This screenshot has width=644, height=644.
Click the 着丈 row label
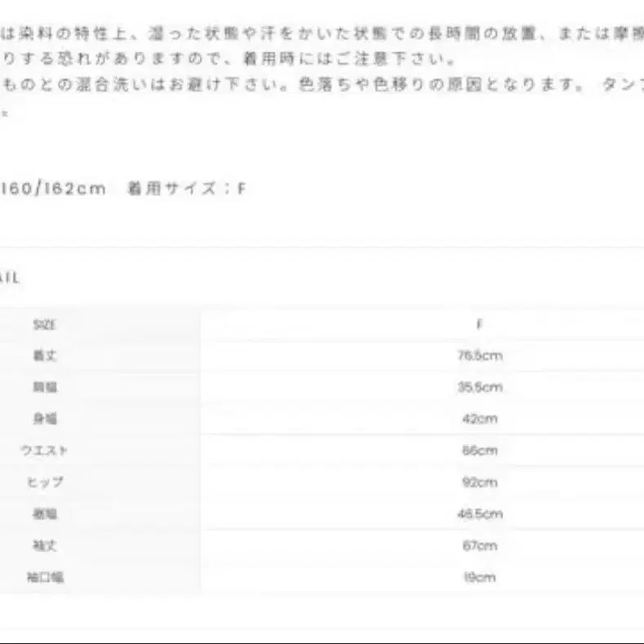tap(45, 355)
